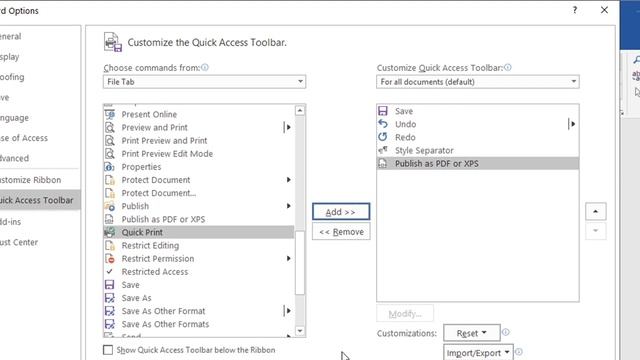The height and width of the screenshot is (360, 640).
Task: Click the Save As Other Format icon
Action: [110, 311]
